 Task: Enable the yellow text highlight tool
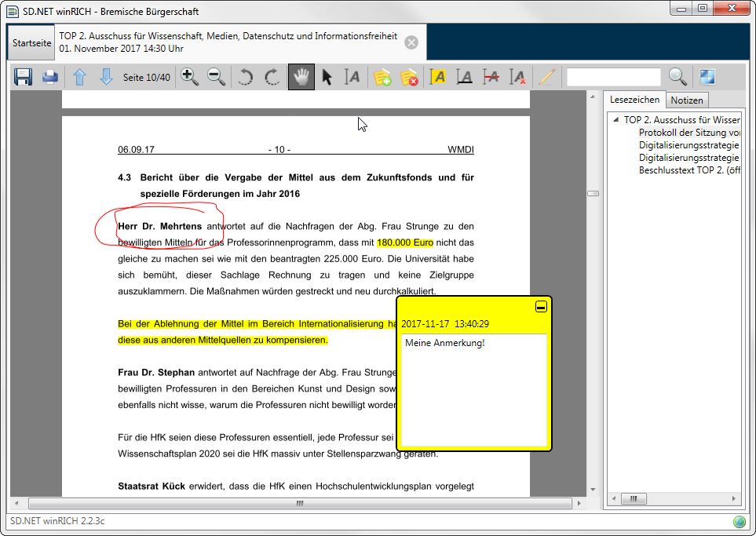pyautogui.click(x=438, y=77)
